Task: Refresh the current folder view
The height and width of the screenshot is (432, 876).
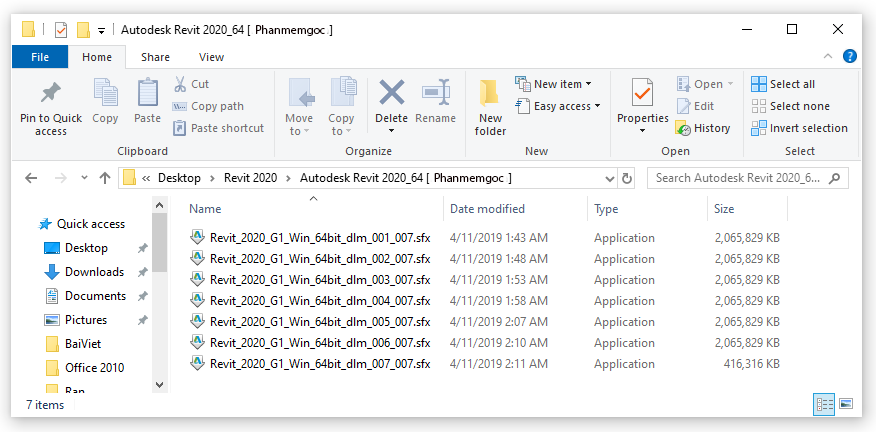Action: pyautogui.click(x=627, y=178)
